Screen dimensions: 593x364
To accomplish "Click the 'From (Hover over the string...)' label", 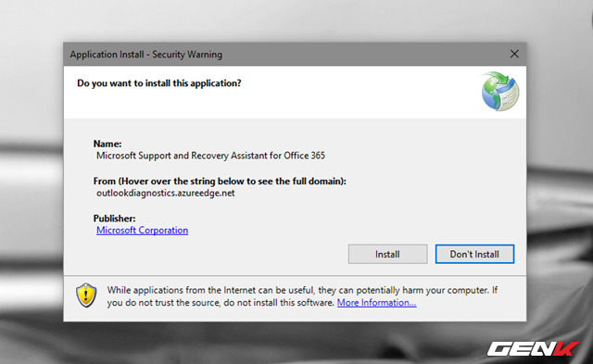I will [220, 181].
